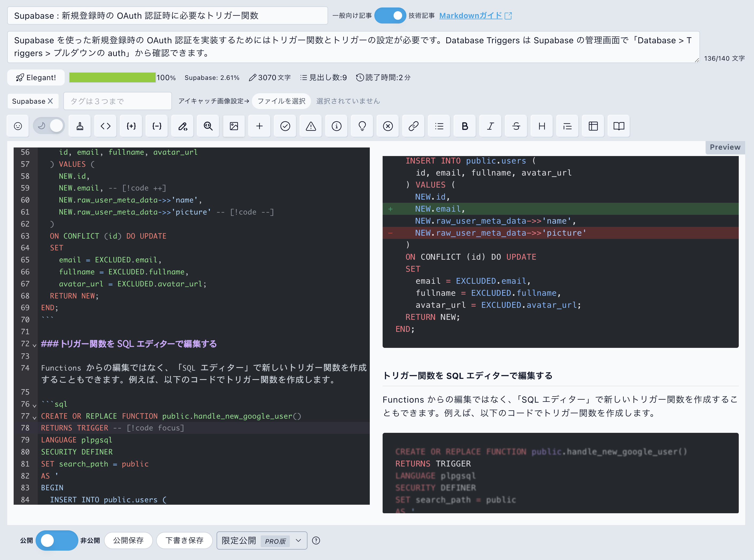Image resolution: width=754 pixels, height=560 pixels.
Task: Click the tag input field タグは３つまで
Action: [x=117, y=101]
